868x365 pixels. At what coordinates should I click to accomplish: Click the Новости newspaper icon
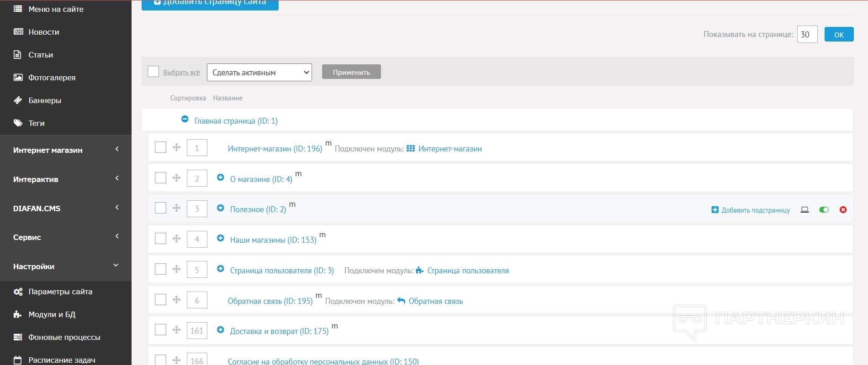(x=18, y=31)
